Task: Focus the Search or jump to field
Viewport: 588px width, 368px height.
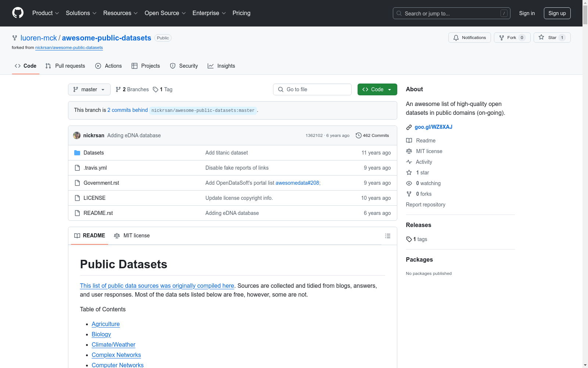Action: [452, 13]
